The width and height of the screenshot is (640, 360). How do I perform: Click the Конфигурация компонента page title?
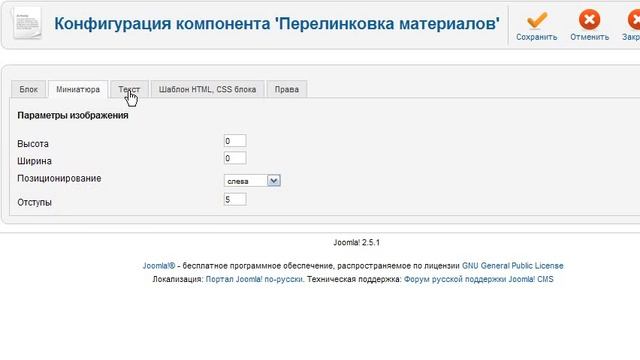tap(277, 24)
